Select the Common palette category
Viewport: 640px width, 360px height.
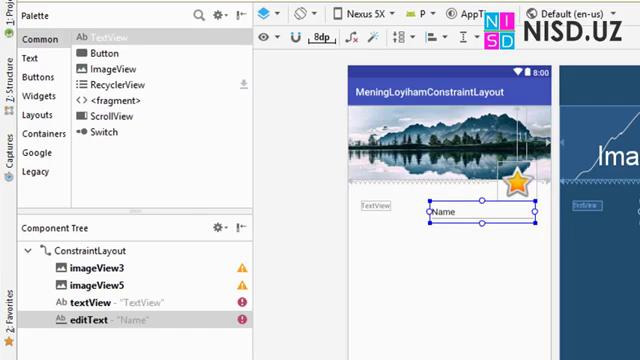tap(44, 39)
